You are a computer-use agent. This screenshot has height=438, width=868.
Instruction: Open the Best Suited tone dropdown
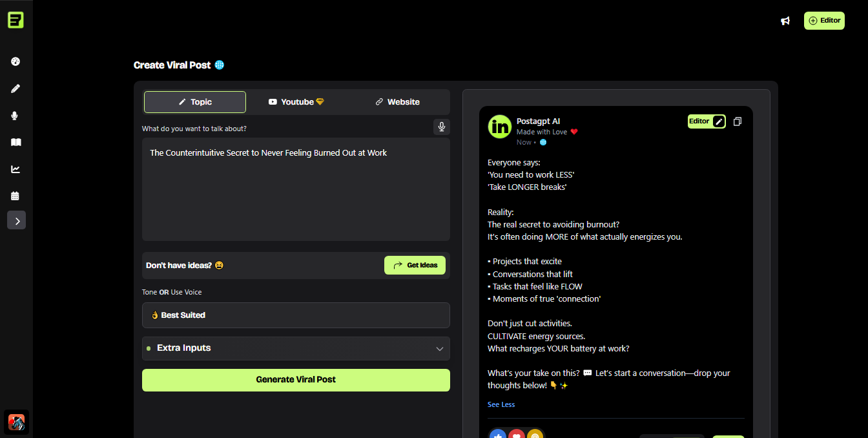296,315
